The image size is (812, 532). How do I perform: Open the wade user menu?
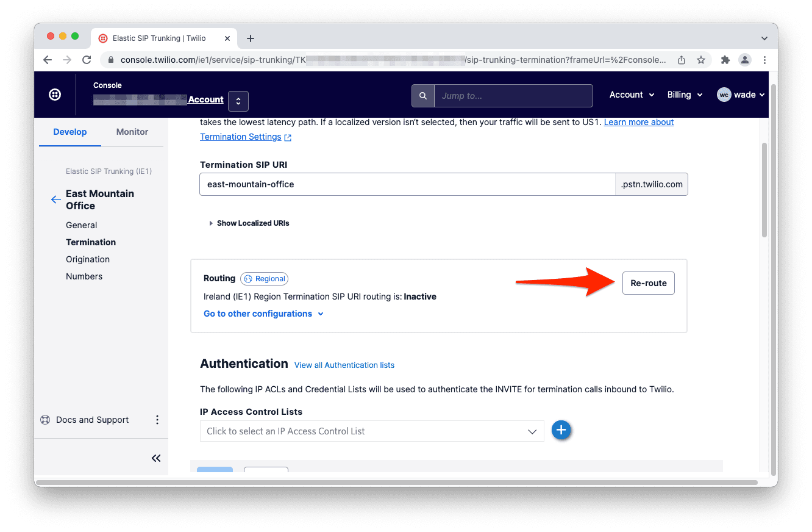point(740,95)
